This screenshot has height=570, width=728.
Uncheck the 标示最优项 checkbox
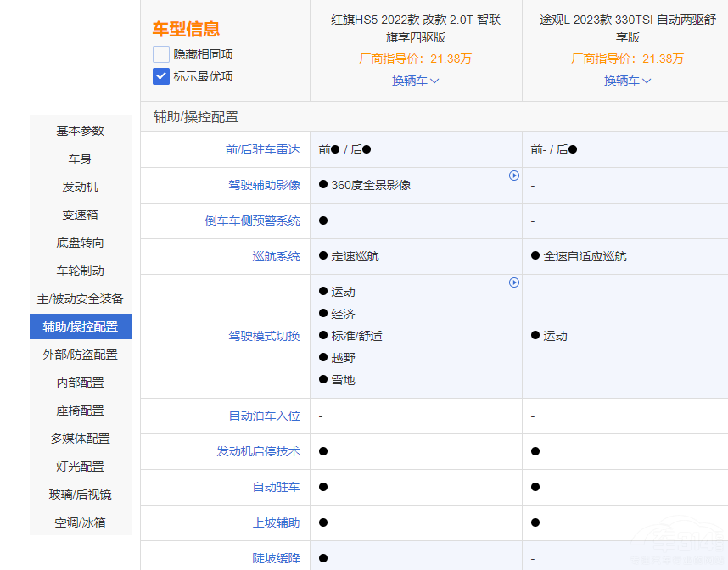tap(161, 76)
